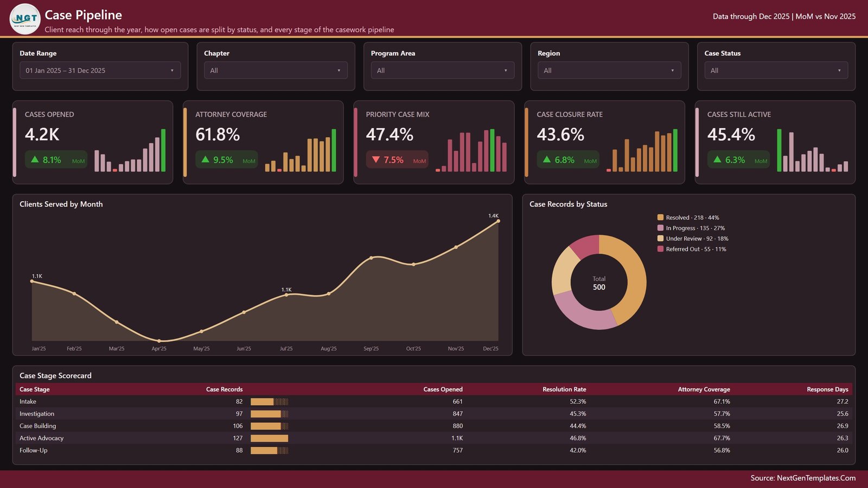Select the Active Advocacy row label
This screenshot has height=488, width=868.
(x=42, y=438)
